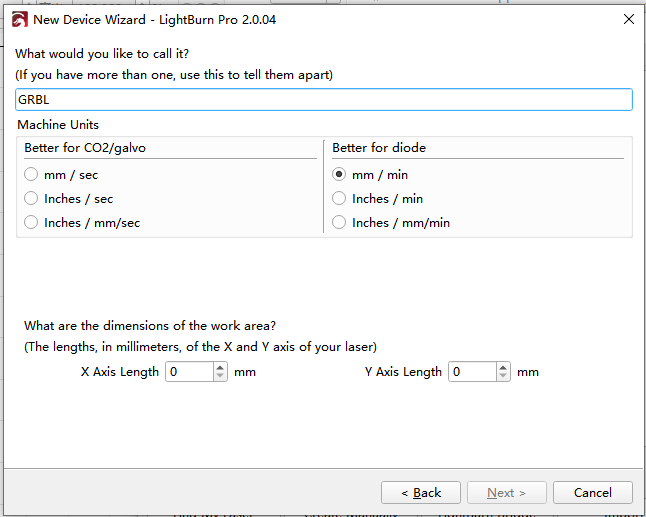
Task: Close the New Device Wizard window
Action: tap(629, 19)
